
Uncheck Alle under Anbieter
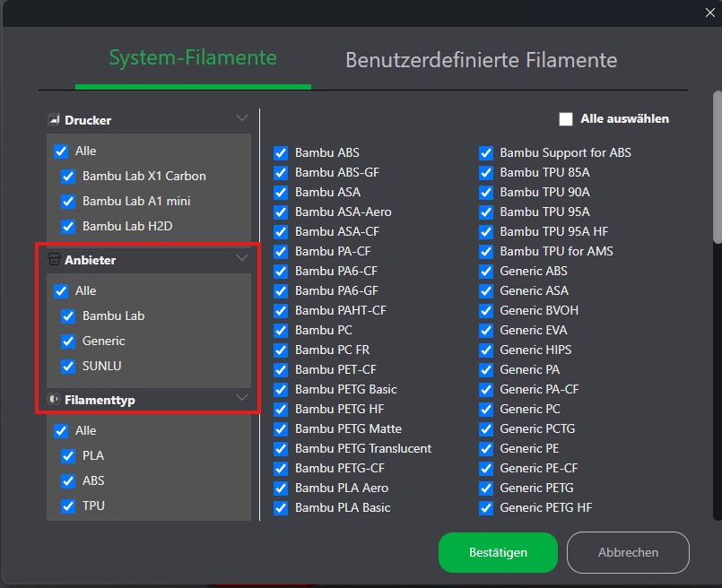[61, 291]
